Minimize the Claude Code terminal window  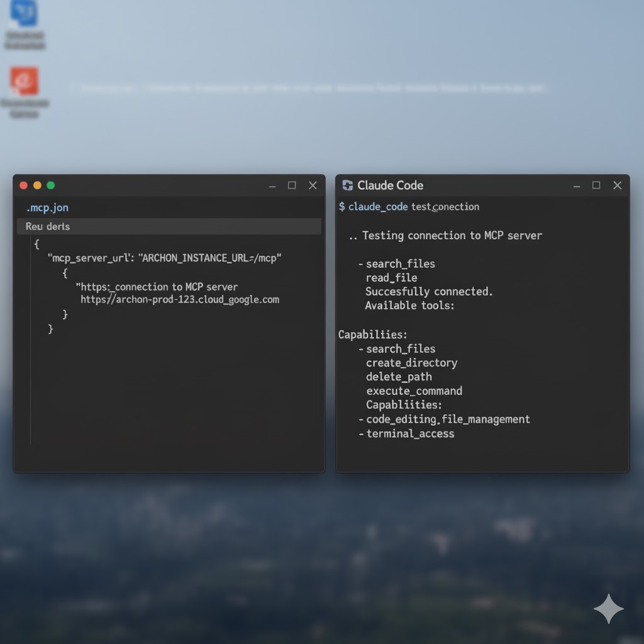coord(577,186)
